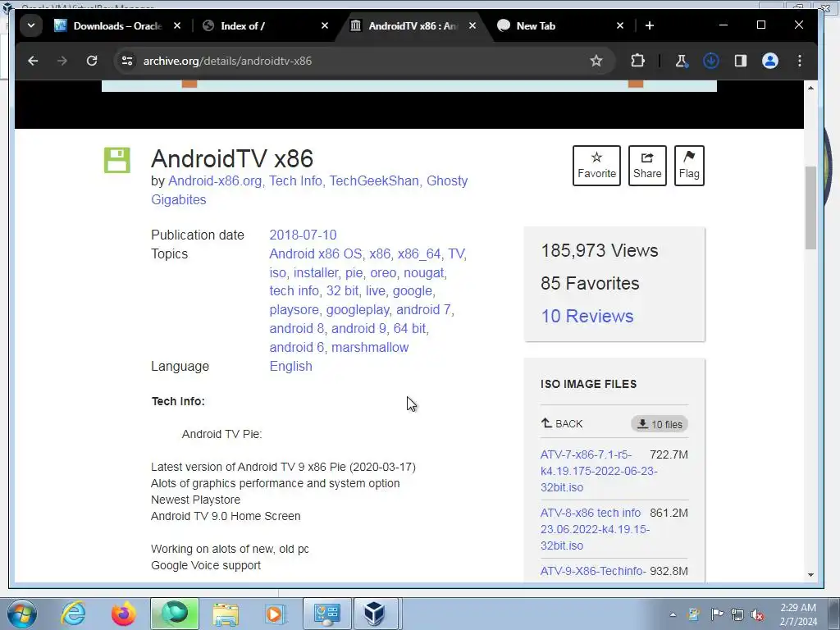Open a new tab with plus button
This screenshot has height=630, width=840.
[x=650, y=25]
